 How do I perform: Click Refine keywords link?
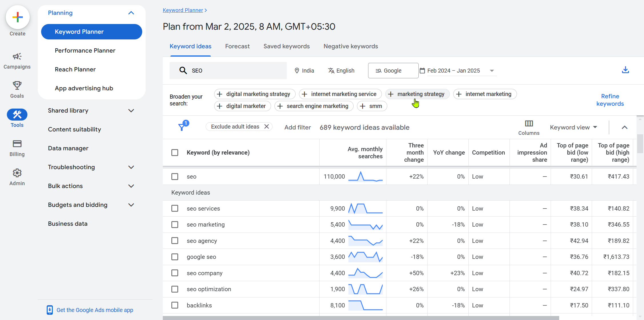click(610, 100)
